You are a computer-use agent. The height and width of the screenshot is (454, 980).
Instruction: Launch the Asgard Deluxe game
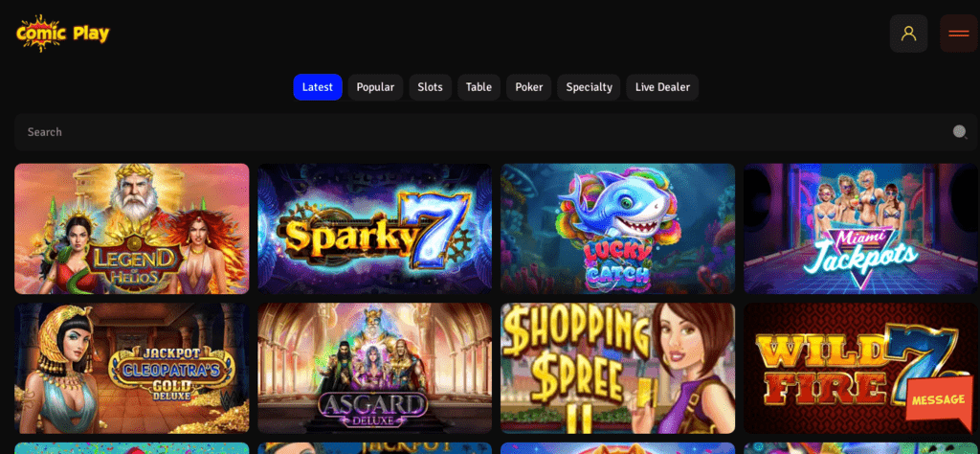(x=375, y=369)
